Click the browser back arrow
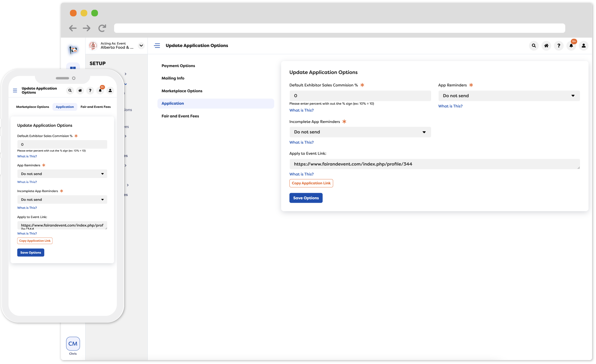The width and height of the screenshot is (596, 364). [x=73, y=28]
